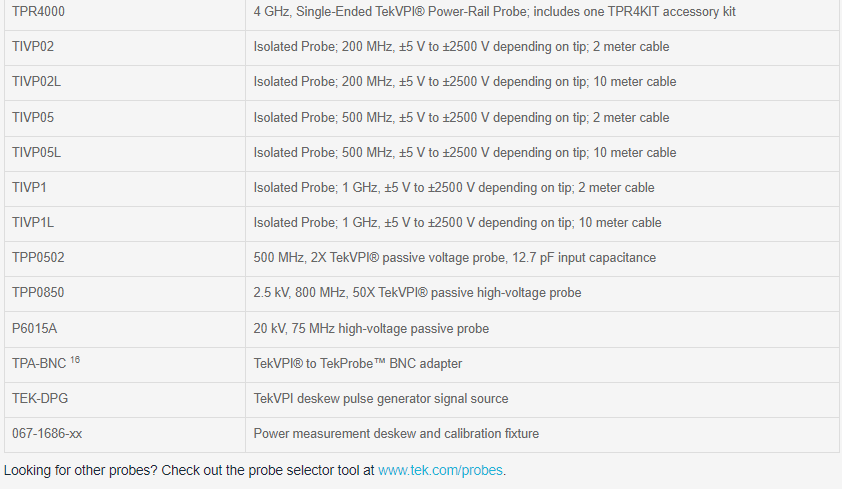Select the TIVP05 model name

click(33, 118)
